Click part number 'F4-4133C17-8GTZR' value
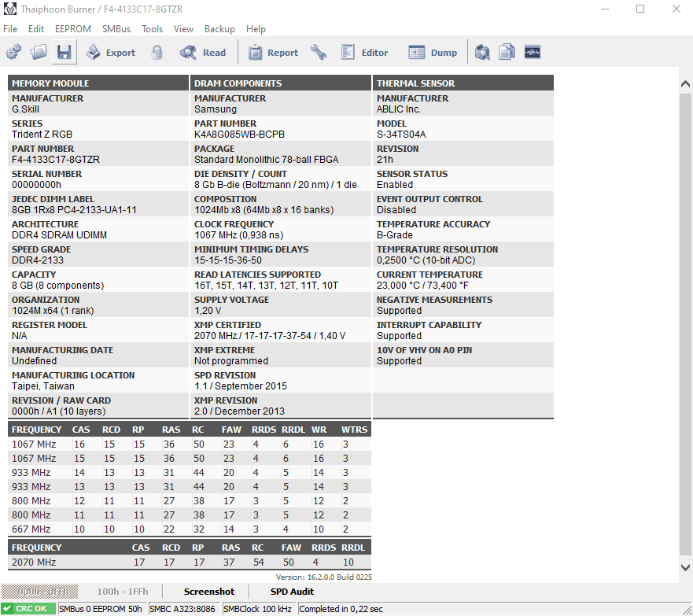 (x=56, y=160)
